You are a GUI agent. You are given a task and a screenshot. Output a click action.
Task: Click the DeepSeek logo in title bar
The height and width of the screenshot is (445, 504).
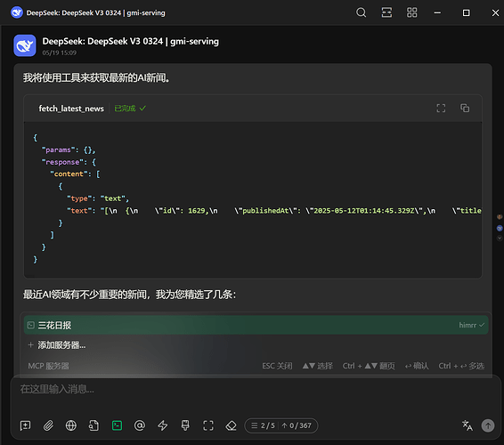(x=17, y=12)
